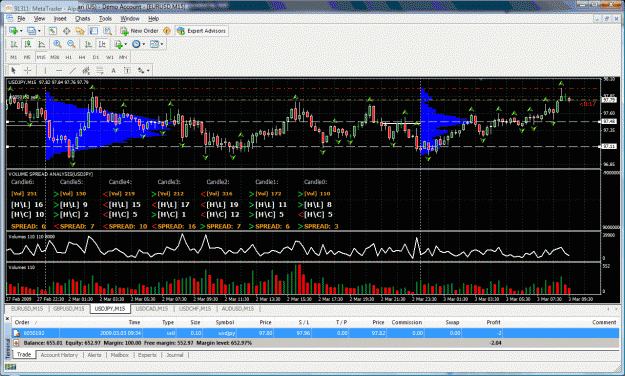This screenshot has height=376, width=625.
Task: Select the M30 timeframe
Action: pyautogui.click(x=55, y=57)
